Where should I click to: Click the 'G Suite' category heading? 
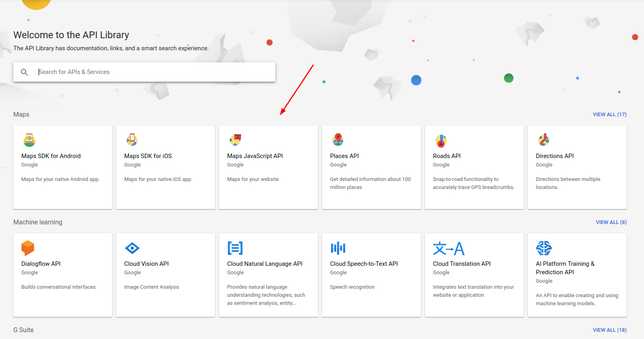click(x=23, y=330)
